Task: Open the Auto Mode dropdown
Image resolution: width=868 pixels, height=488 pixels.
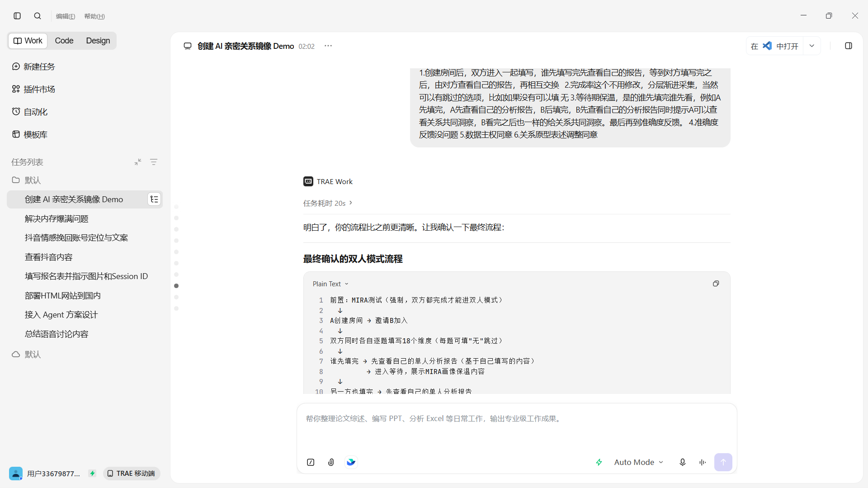Action: (x=638, y=462)
